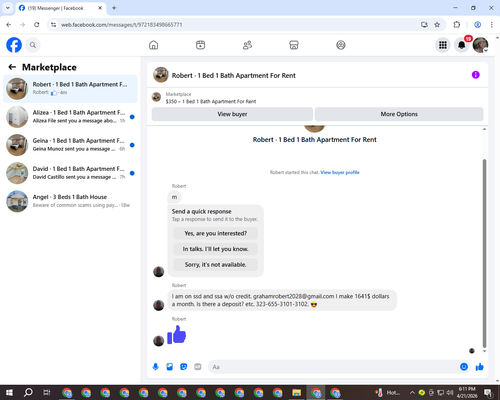Open Task View on taskbar
The width and height of the screenshot is (500, 400).
click(47, 393)
